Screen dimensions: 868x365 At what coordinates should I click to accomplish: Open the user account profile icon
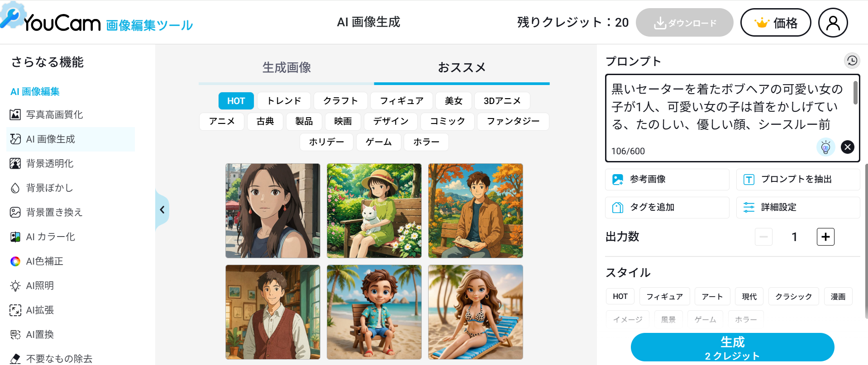point(833,23)
